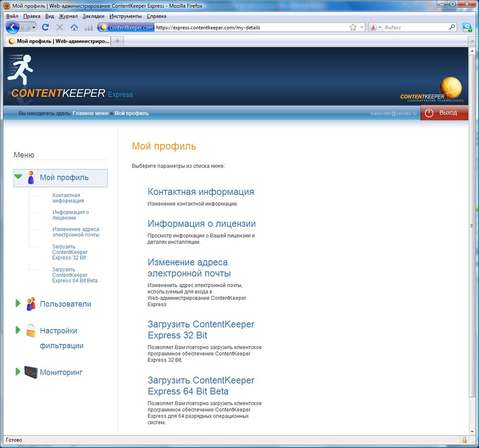Click the power icon on Выход button

click(429, 113)
